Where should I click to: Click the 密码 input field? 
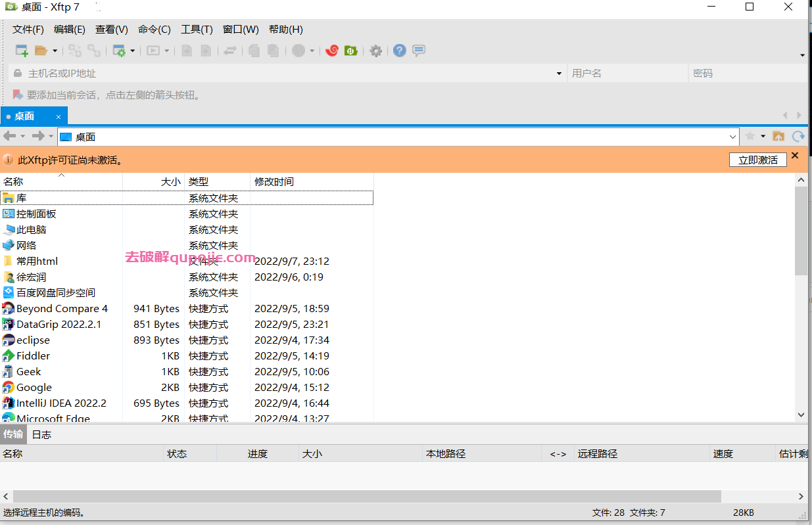pos(748,74)
